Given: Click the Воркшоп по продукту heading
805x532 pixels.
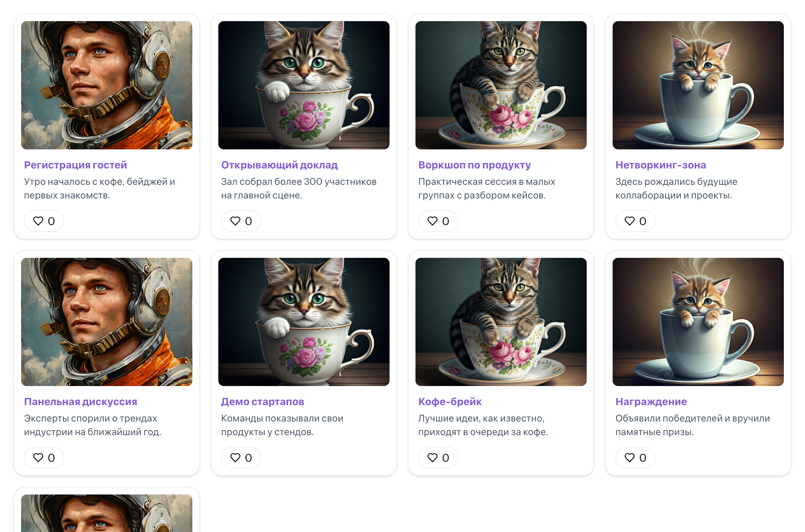Looking at the screenshot, I should click(x=474, y=165).
